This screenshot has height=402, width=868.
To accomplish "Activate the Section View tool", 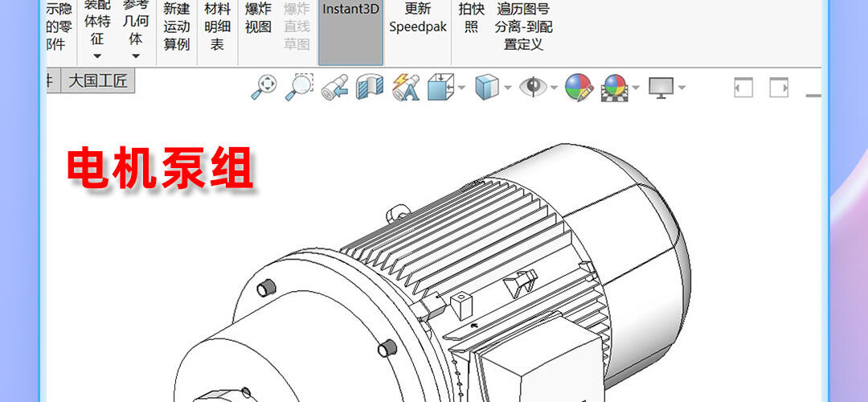I will coord(370,88).
